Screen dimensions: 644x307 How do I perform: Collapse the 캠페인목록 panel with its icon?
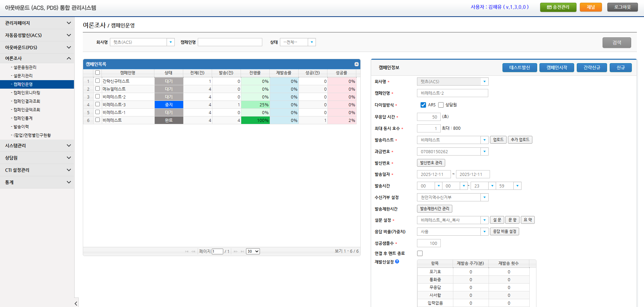pos(357,64)
